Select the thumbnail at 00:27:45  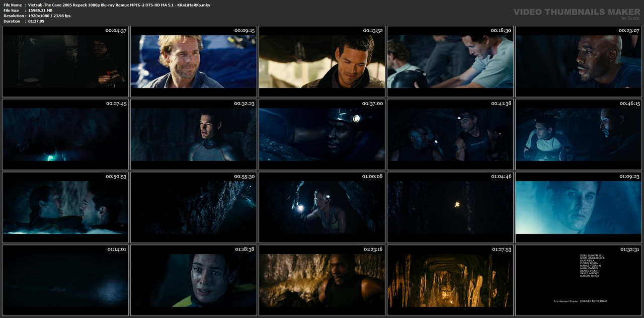(65, 134)
